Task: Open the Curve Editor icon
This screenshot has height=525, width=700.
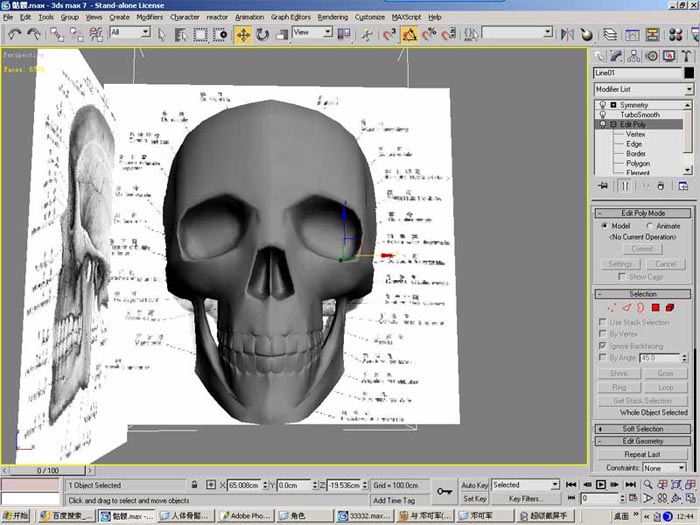Action: pos(632,34)
